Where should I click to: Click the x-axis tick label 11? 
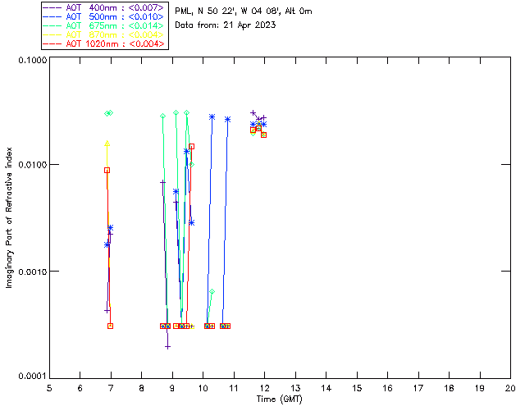(234, 388)
